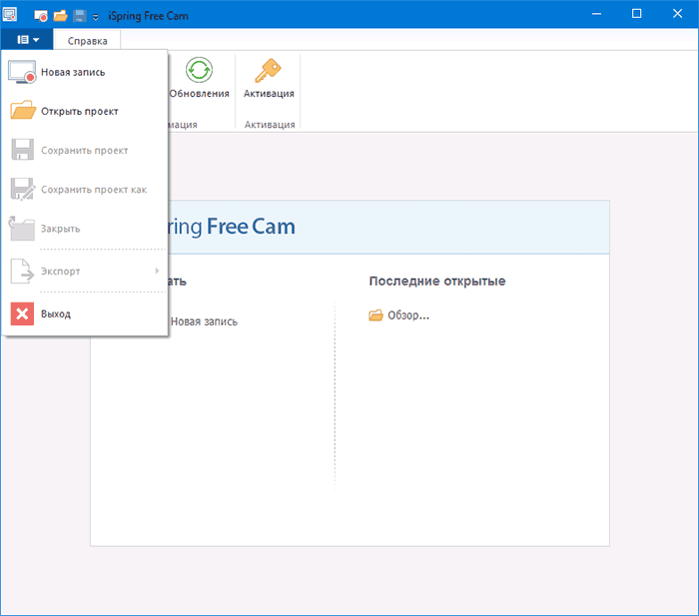Click the Обзор... browse link

[407, 315]
